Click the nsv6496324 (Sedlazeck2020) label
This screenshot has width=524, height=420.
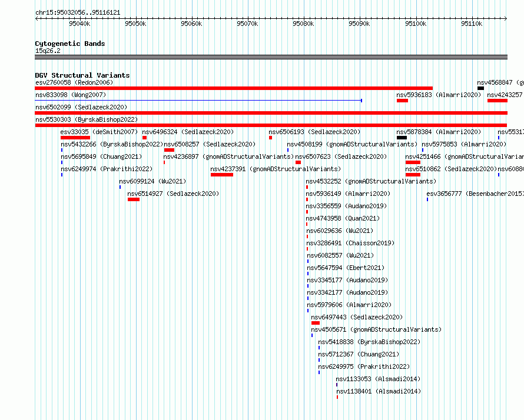[x=188, y=132]
